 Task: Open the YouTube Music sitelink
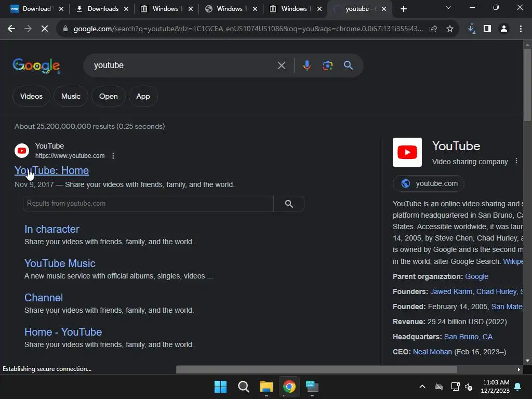click(60, 263)
